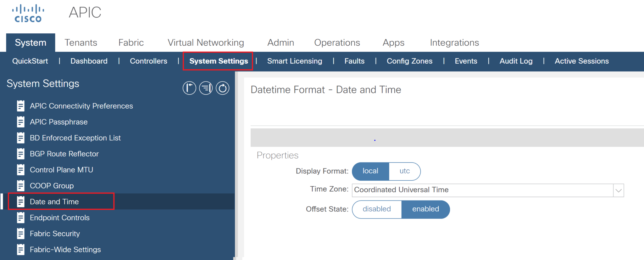Open Endpoint Controls settings

pyautogui.click(x=60, y=218)
